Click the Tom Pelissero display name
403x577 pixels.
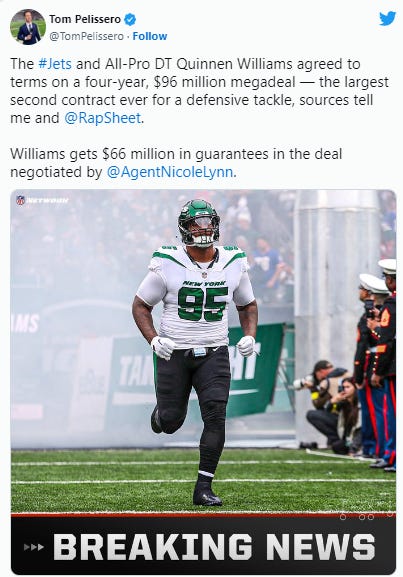coord(85,19)
